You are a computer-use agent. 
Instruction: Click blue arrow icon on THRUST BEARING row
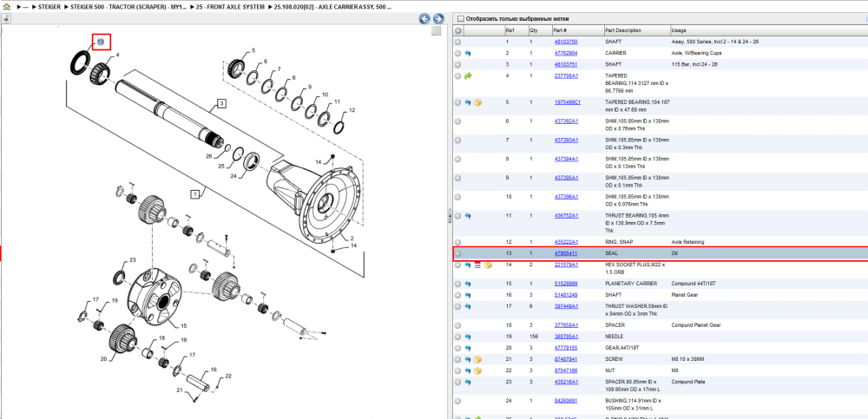tap(468, 216)
